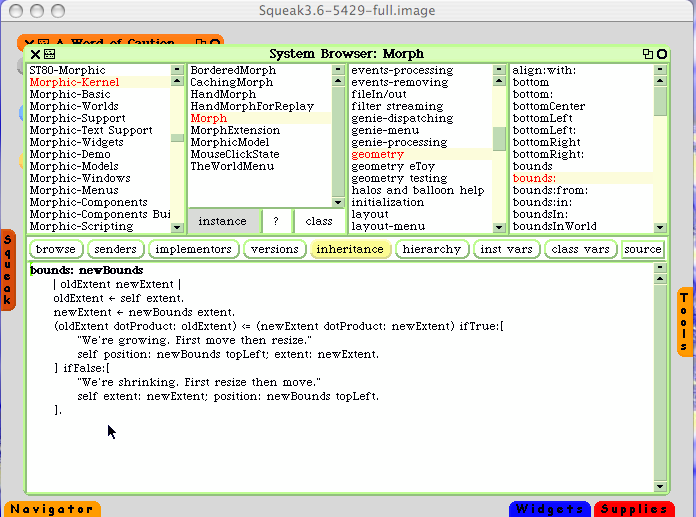Click category pane scroll-up arrow
Viewport: 696px width, 517px height.
(177, 81)
